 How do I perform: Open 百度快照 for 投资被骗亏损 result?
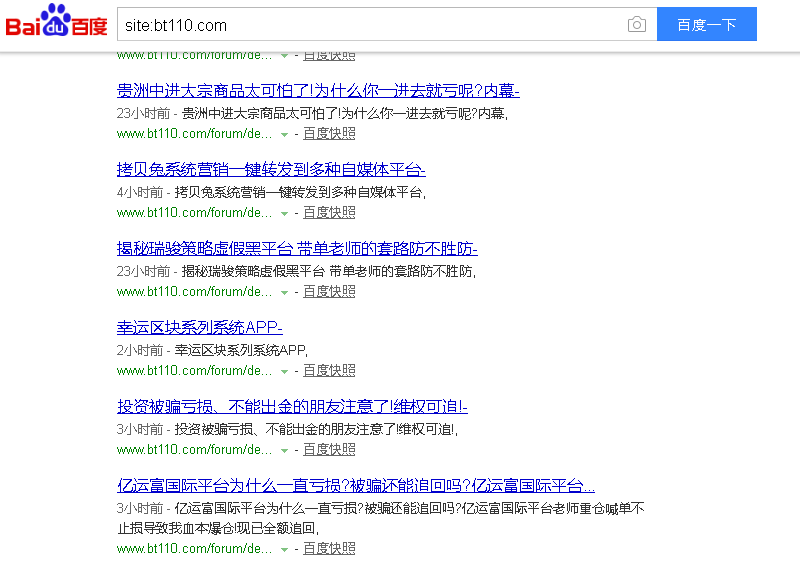pos(329,450)
